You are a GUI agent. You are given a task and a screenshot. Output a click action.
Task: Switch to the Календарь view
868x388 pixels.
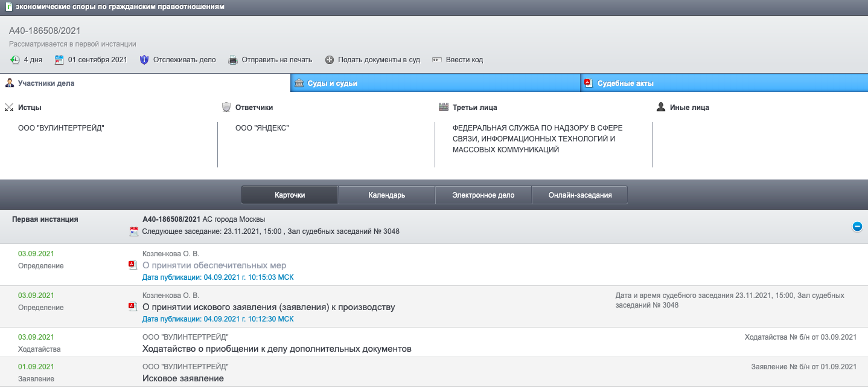coord(386,195)
